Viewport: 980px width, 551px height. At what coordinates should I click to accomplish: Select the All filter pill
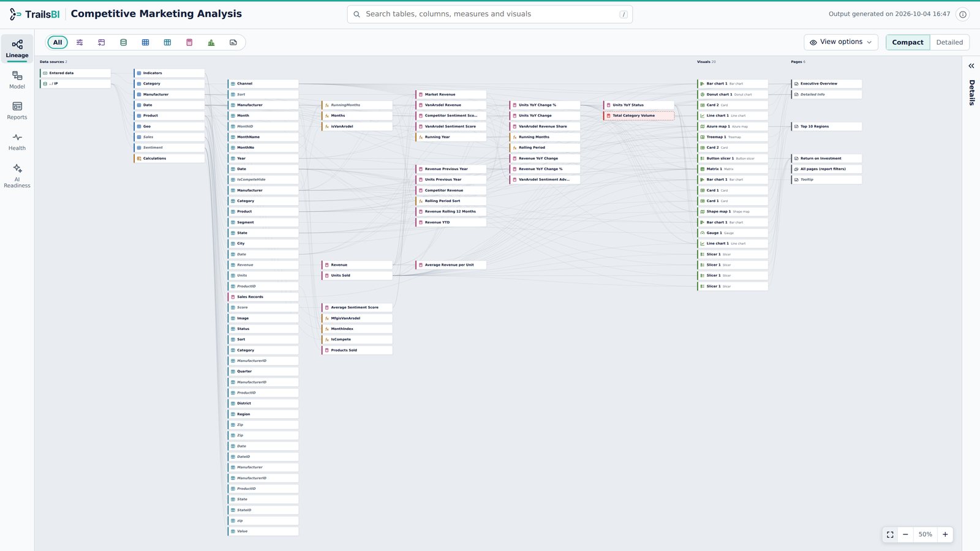click(x=58, y=42)
